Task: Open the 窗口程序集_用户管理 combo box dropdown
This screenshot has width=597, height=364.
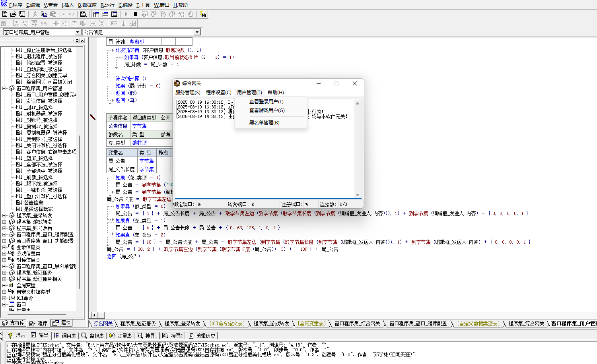Action: (x=78, y=32)
